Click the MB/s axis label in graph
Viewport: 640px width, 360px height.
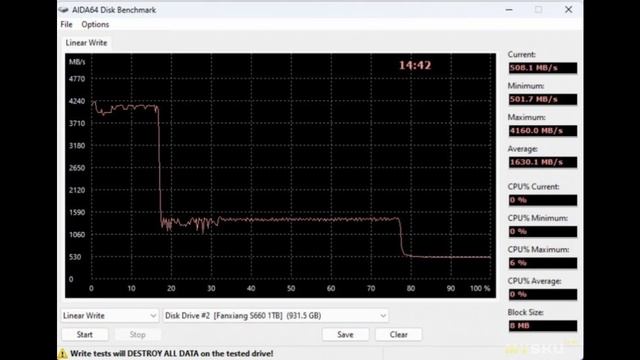(x=77, y=62)
